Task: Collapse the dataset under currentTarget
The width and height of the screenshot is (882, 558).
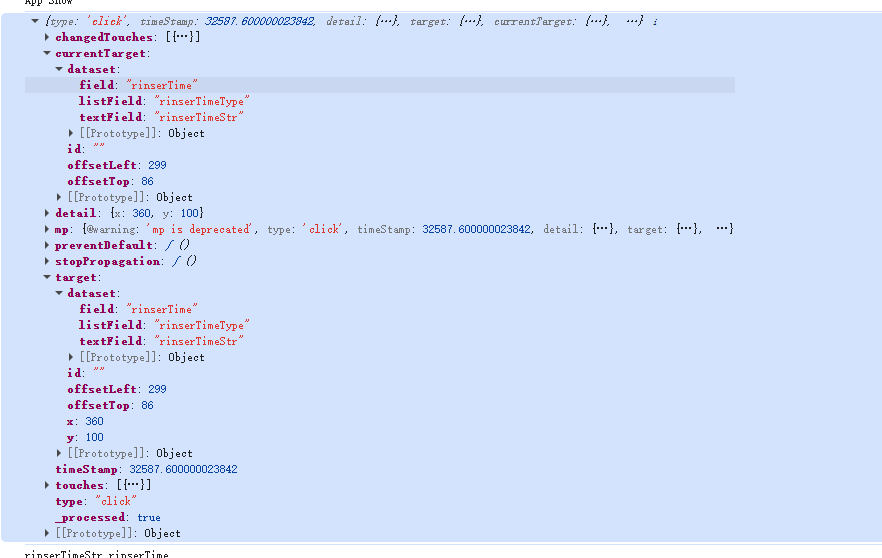Action: [60, 69]
